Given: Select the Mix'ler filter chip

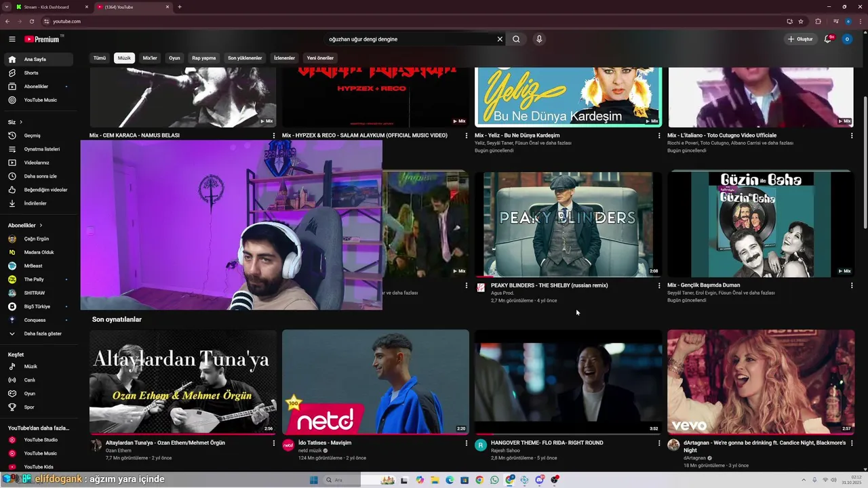Looking at the screenshot, I should (150, 58).
